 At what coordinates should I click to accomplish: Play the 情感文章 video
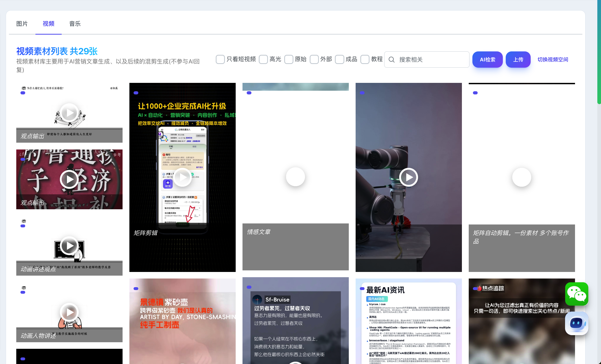click(295, 177)
